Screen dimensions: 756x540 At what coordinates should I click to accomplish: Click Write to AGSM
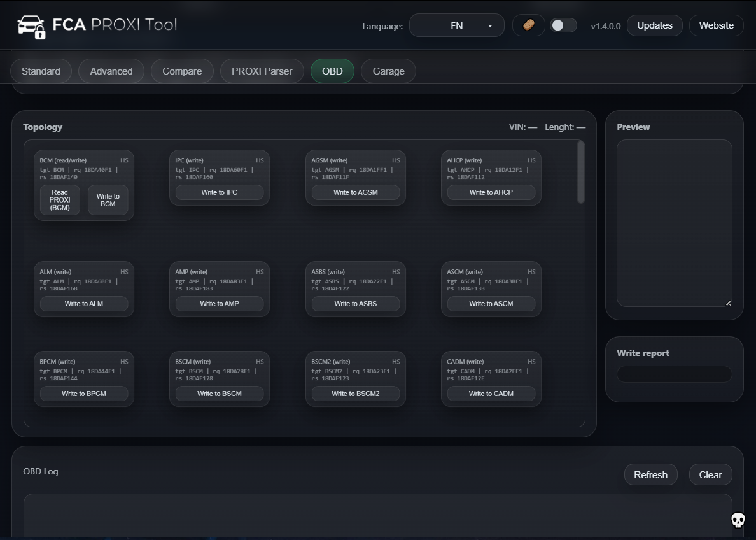[355, 192]
